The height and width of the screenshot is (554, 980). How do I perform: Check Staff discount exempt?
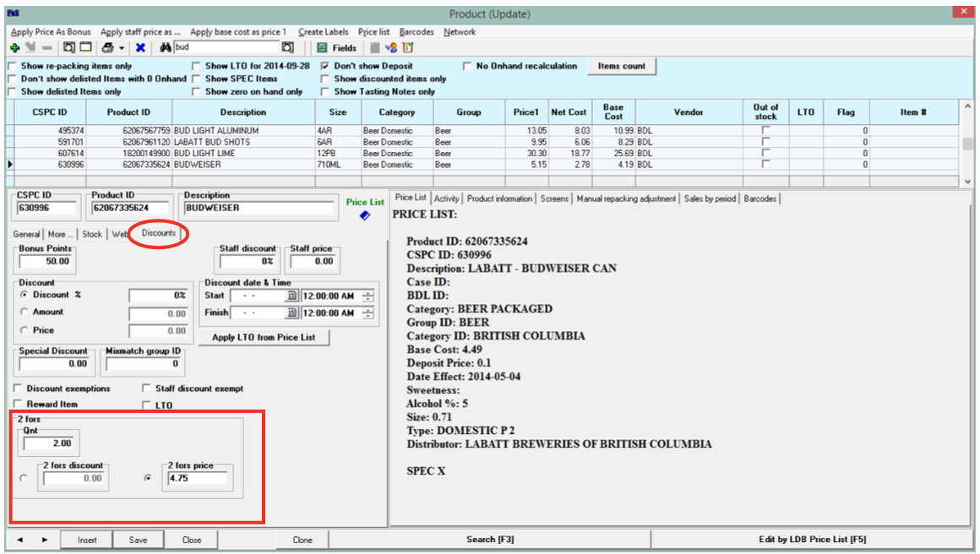[x=146, y=388]
